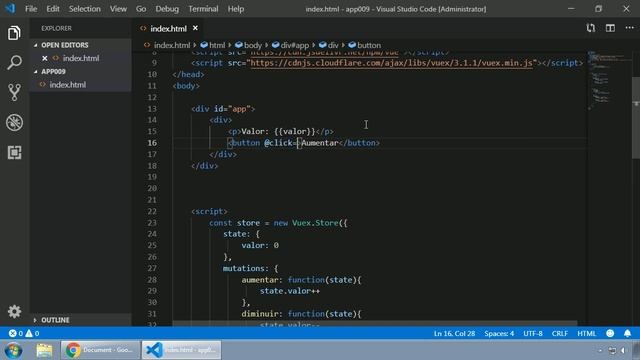Select the index.html editor tab
Screen dimensions: 640x360
tap(168, 29)
